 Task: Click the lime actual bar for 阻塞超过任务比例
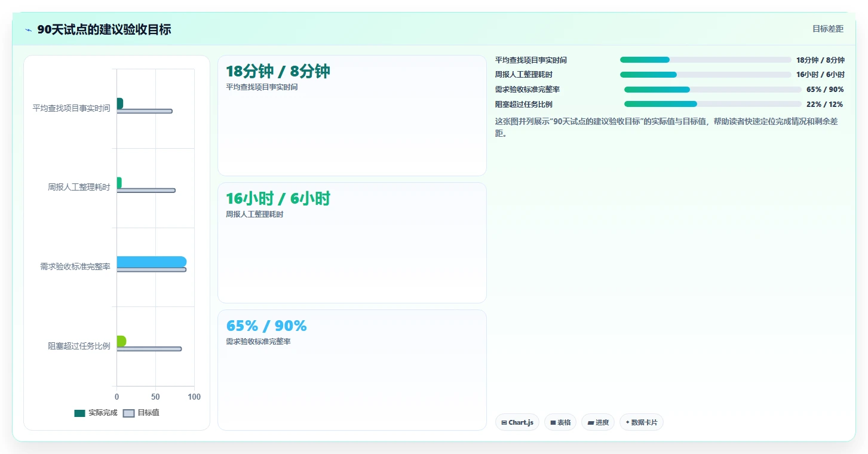[121, 341]
